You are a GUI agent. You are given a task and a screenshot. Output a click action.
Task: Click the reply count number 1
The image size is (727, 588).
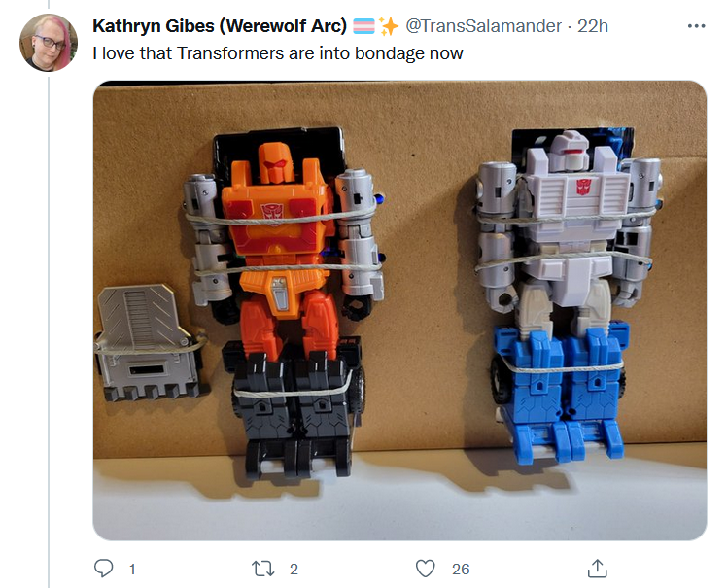pyautogui.click(x=132, y=569)
